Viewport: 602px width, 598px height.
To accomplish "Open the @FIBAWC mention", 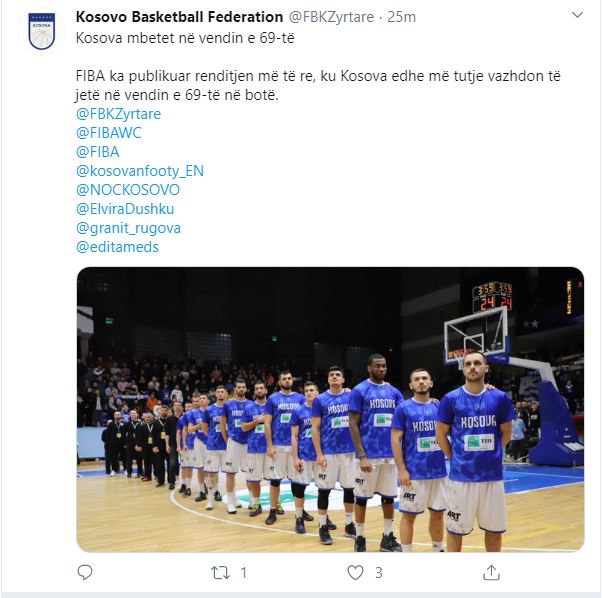I will [x=109, y=133].
